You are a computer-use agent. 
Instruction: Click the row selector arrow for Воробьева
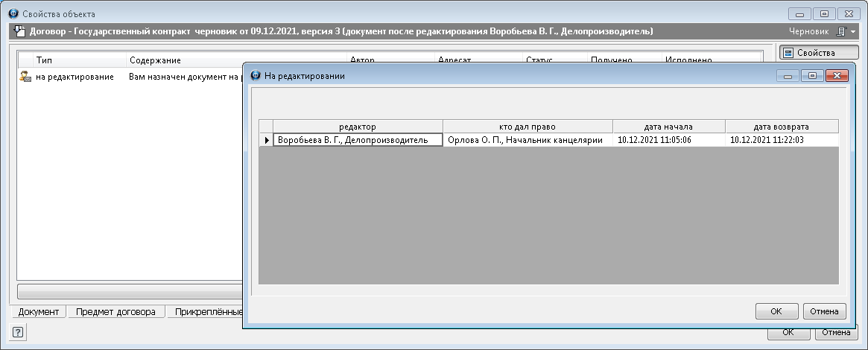tap(266, 140)
